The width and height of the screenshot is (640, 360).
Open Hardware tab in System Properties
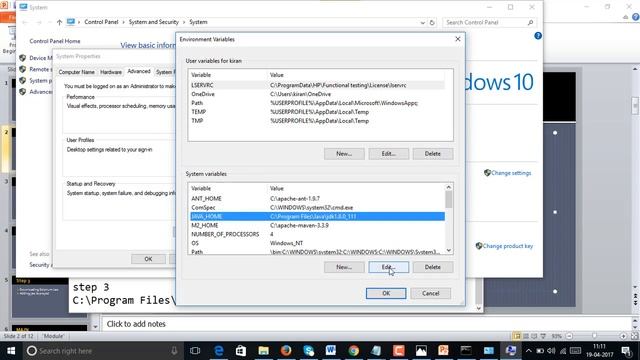(x=111, y=72)
